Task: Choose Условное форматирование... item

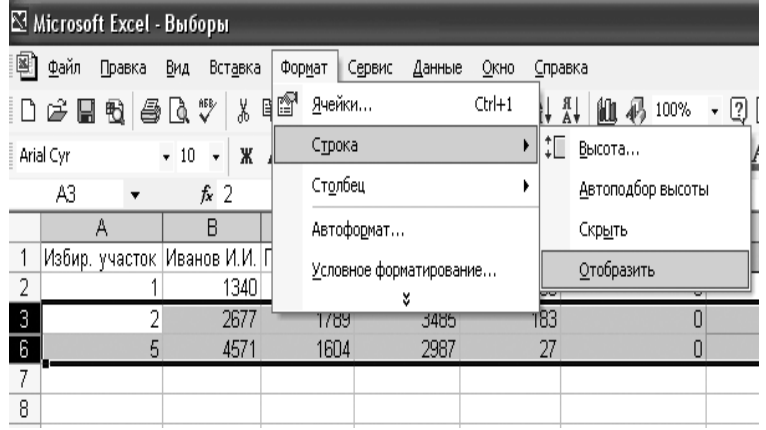Action: tap(406, 270)
